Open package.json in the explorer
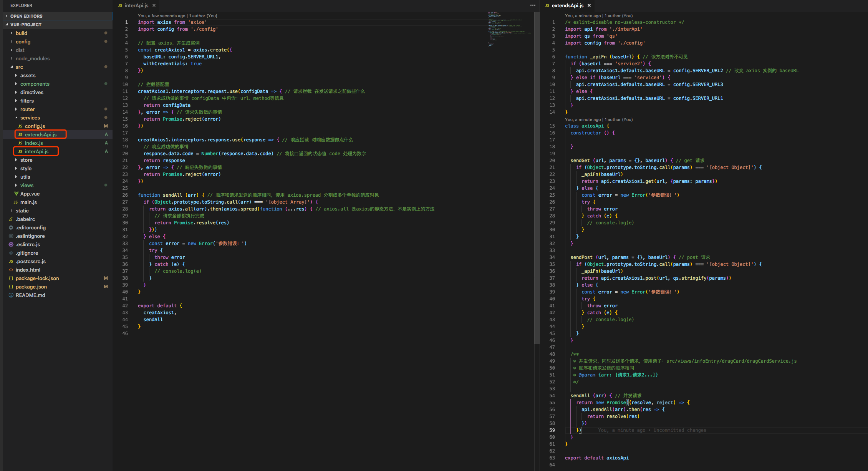The width and height of the screenshot is (868, 471). point(31,287)
